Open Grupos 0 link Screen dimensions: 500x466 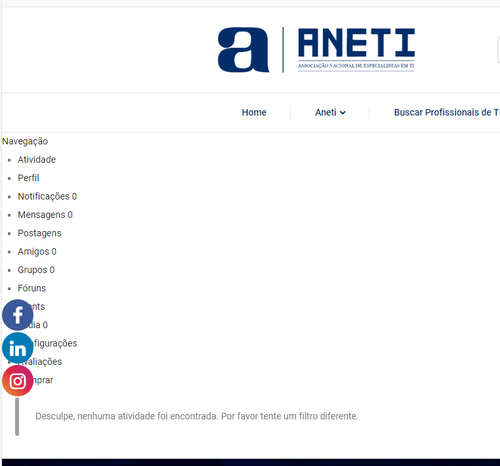[x=36, y=270]
